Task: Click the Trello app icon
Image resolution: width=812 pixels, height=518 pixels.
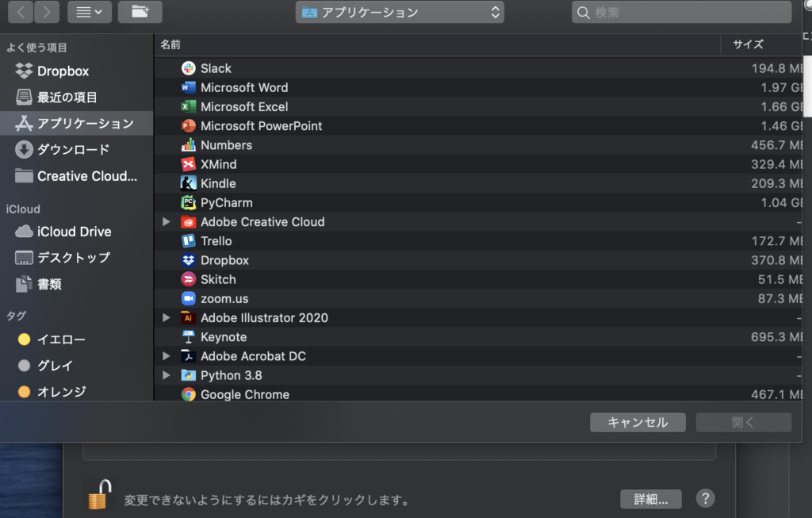Action: point(188,241)
